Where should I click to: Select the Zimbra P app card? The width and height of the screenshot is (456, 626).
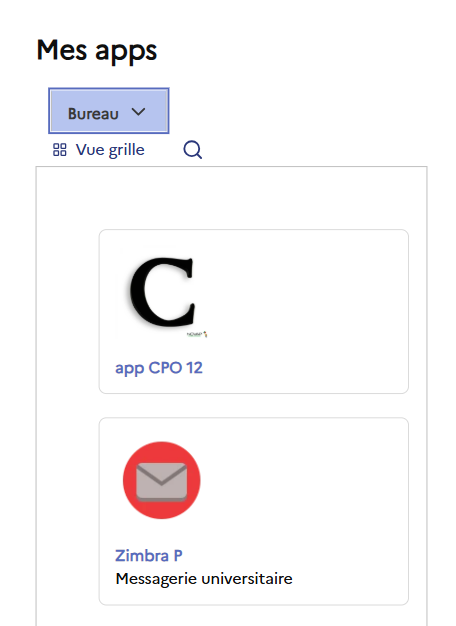(254, 511)
